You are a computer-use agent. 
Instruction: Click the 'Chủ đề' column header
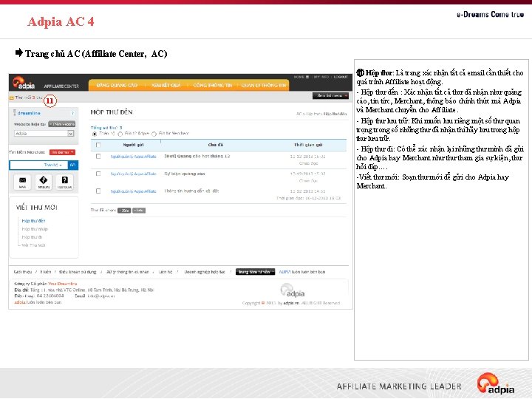coord(216,145)
